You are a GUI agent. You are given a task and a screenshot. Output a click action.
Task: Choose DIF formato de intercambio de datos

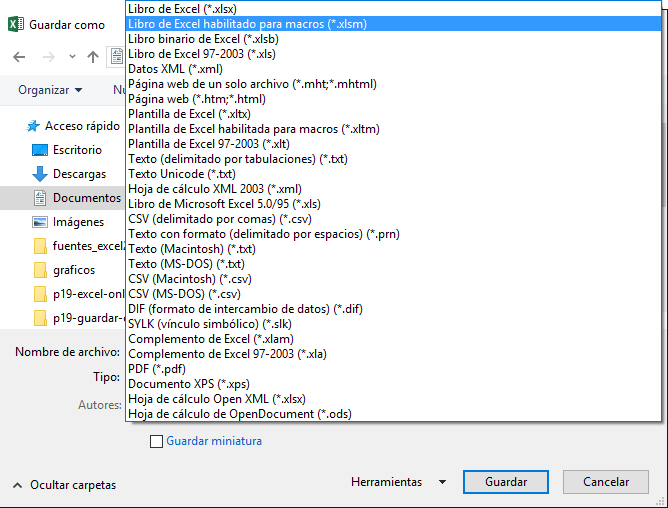393,309
